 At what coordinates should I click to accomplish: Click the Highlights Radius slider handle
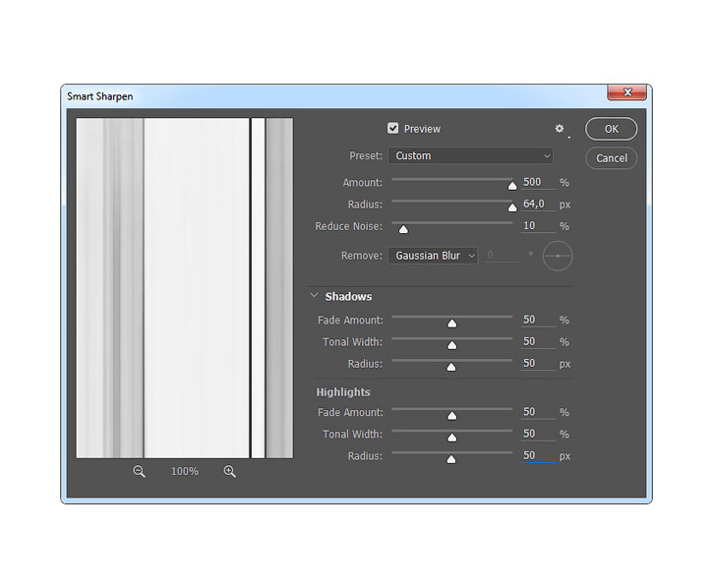(451, 459)
